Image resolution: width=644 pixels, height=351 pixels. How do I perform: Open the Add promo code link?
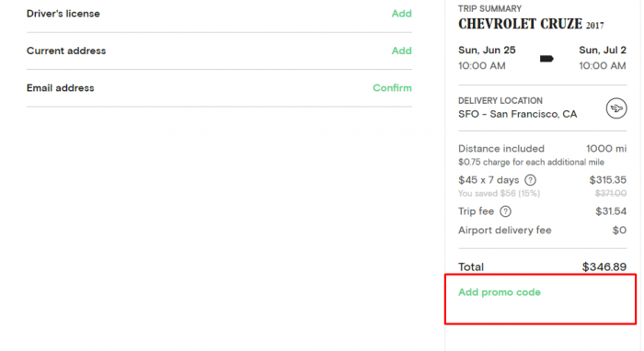pyautogui.click(x=499, y=292)
